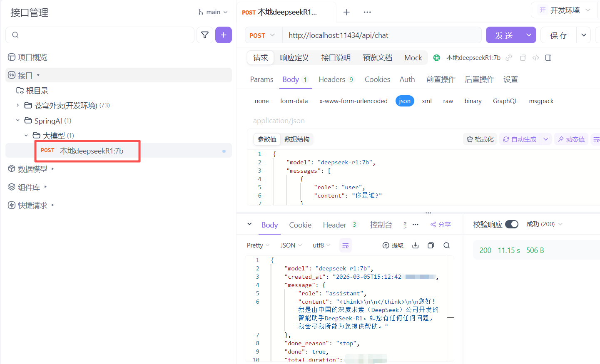Open the utf8 encoding dropdown
Image resolution: width=600 pixels, height=364 pixels.
[x=321, y=245]
